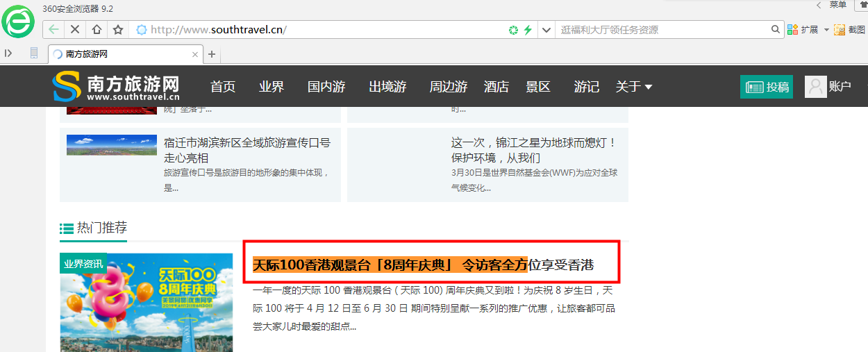Select the 南方旅游网 browser tab

pyautogui.click(x=126, y=54)
